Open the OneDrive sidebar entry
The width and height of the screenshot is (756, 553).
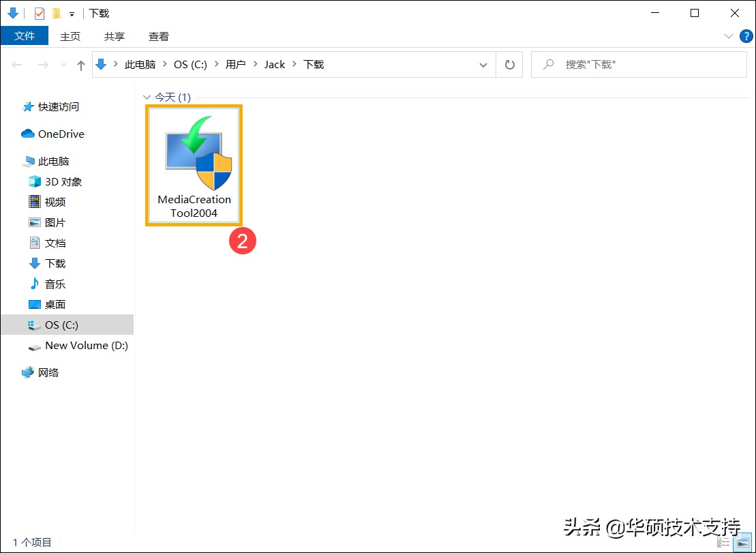[x=60, y=134]
